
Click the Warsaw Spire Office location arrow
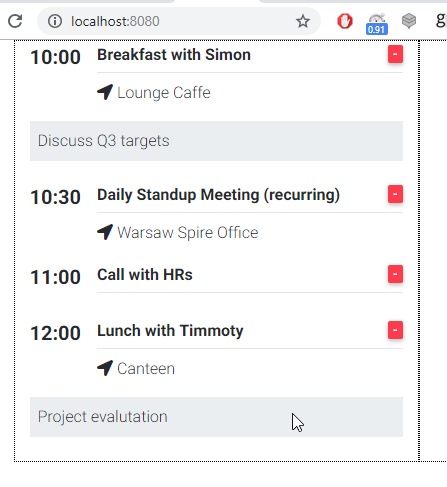tap(105, 232)
